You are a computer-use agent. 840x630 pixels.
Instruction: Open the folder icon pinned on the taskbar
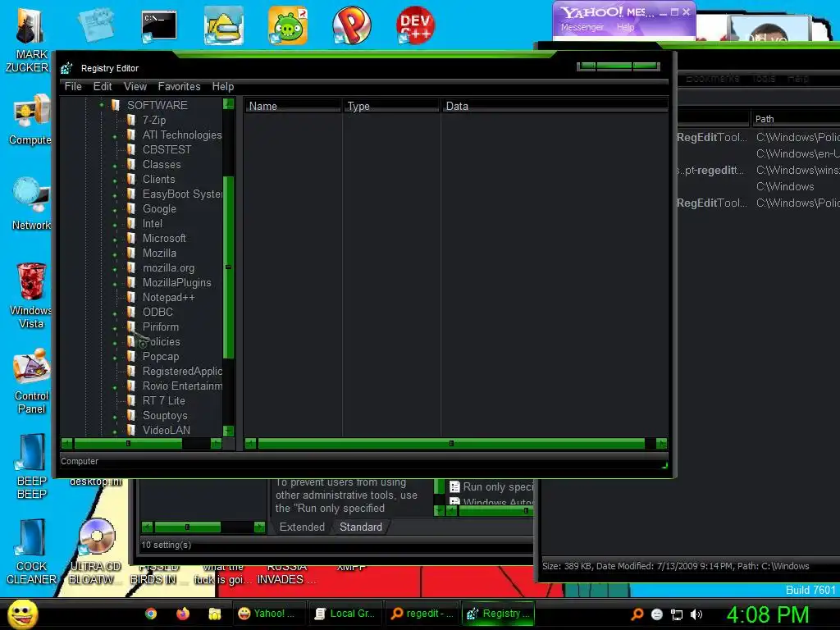tap(215, 614)
